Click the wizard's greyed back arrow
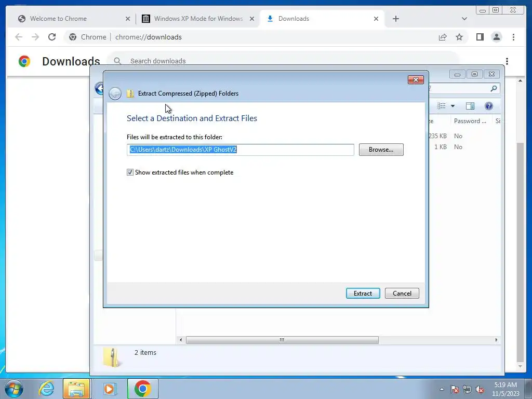532x399 pixels. pyautogui.click(x=115, y=94)
